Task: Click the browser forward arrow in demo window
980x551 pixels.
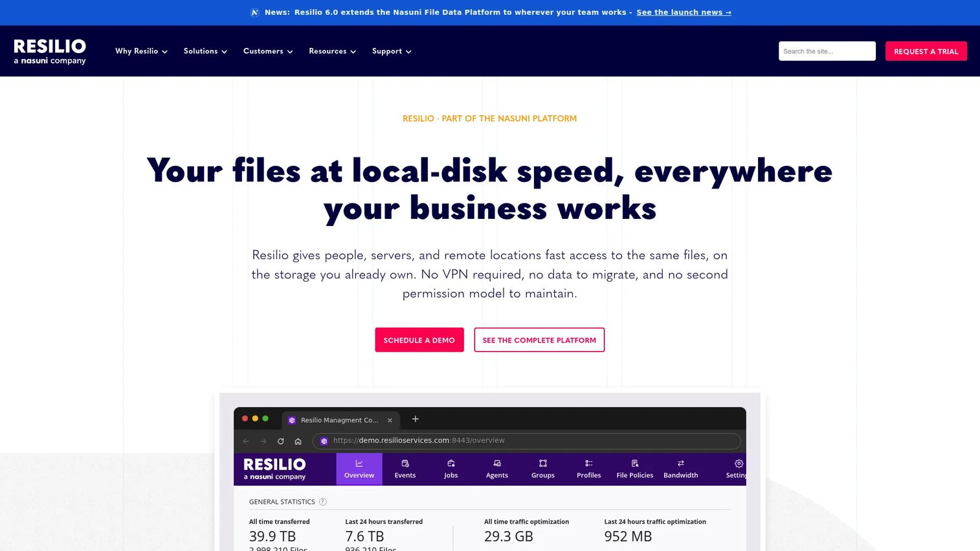Action: click(x=263, y=441)
